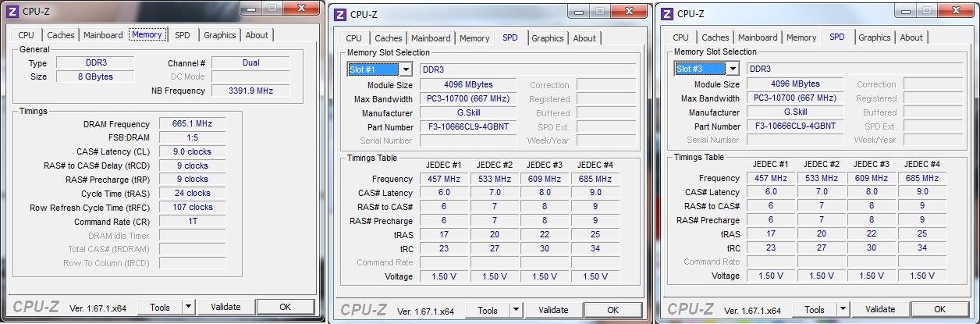Click OK in the middle SPD window
Viewport: 980px width, 324px height.
click(x=613, y=310)
